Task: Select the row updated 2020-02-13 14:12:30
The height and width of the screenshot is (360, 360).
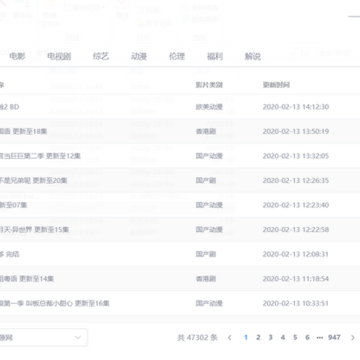Action: 180,107
